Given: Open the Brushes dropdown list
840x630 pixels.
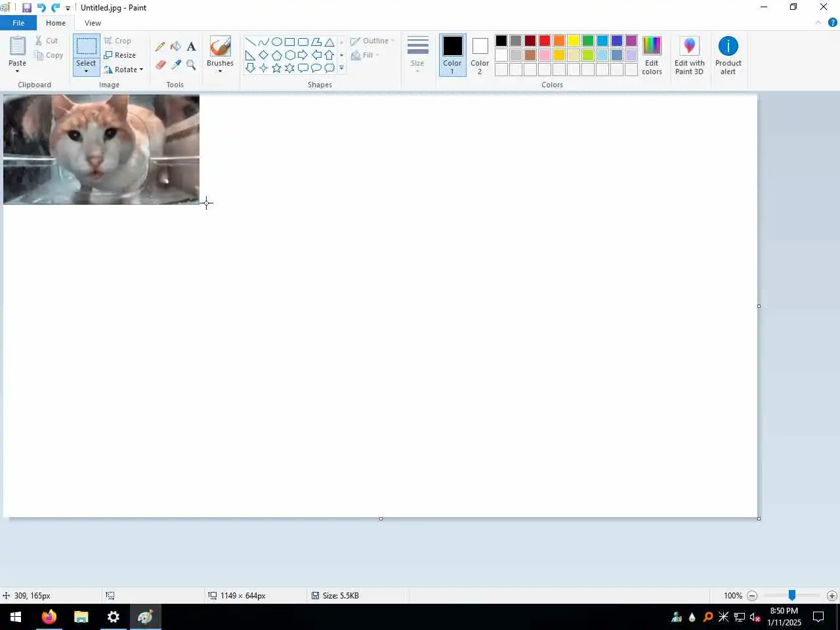Looking at the screenshot, I should click(220, 67).
